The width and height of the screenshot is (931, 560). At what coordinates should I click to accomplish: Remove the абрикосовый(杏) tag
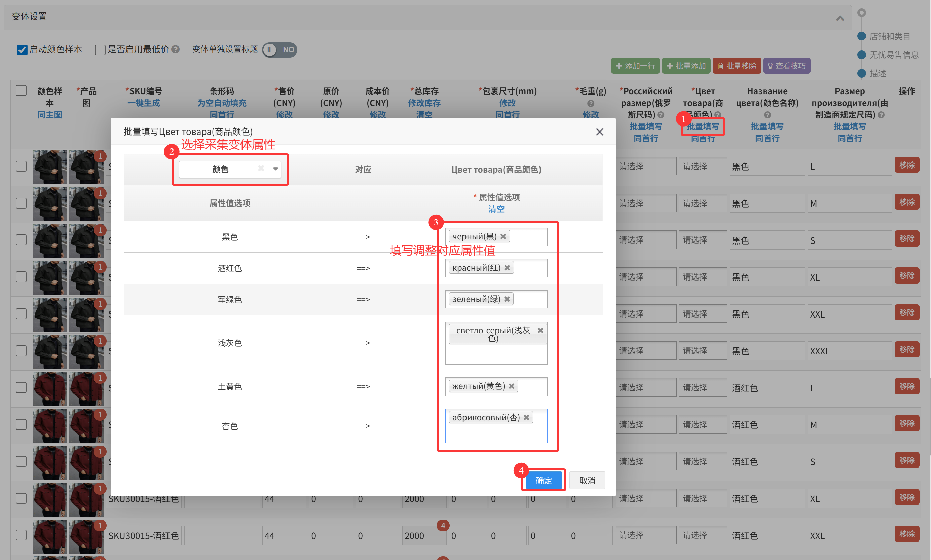point(526,417)
